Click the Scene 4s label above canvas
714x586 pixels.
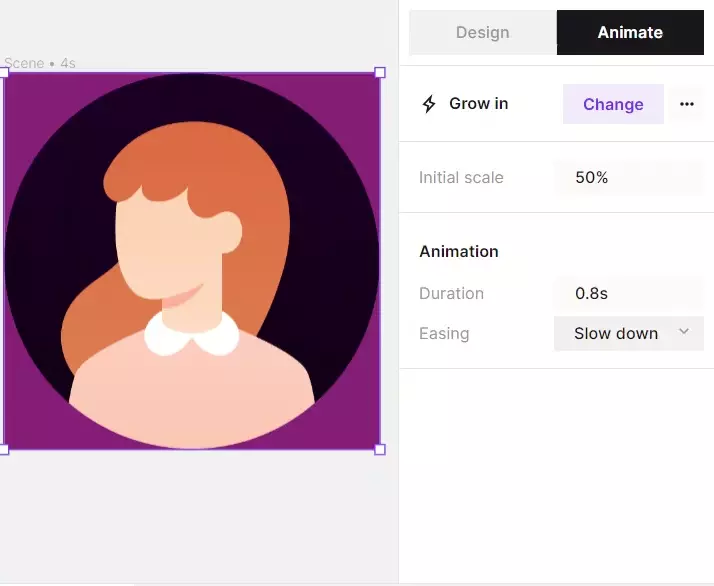coord(40,63)
